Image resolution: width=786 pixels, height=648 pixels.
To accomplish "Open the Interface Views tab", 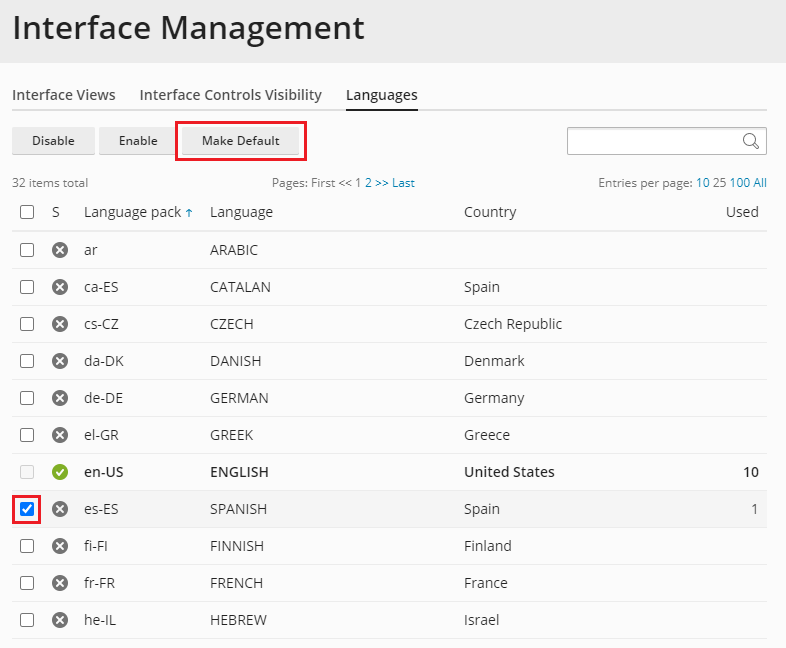I will tap(64, 95).
